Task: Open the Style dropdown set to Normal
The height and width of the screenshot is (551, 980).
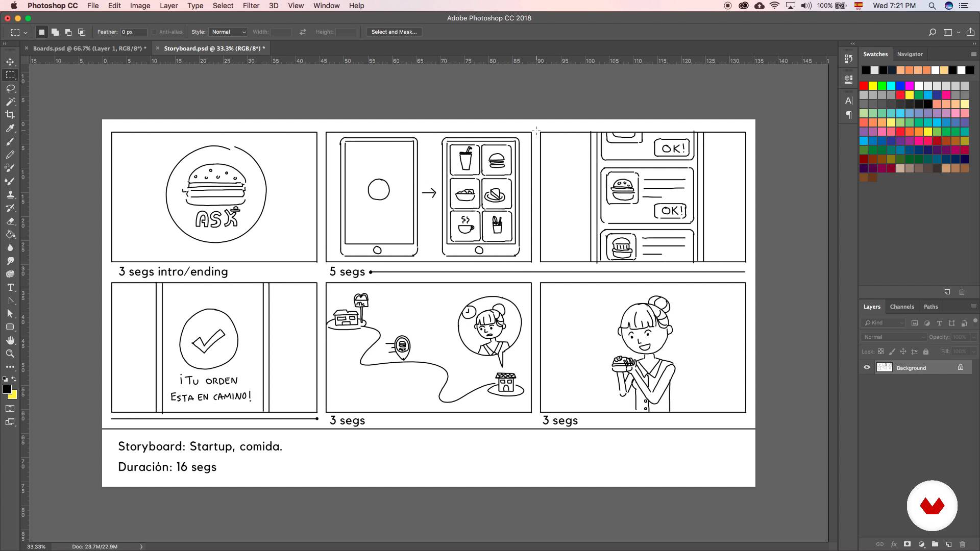Action: 228,32
